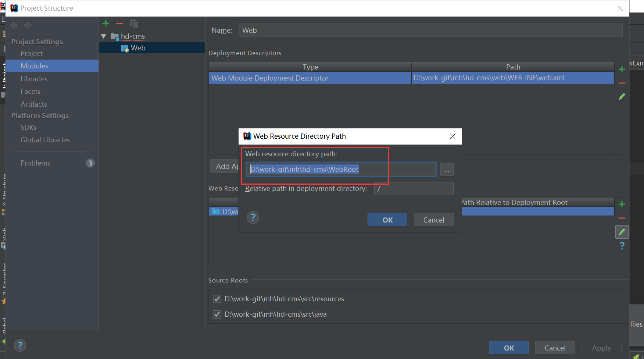Screen dimensions: 644x359
Task: Click the D:\work-git\mh\hd-cms\src\java label
Action: pos(276,314)
